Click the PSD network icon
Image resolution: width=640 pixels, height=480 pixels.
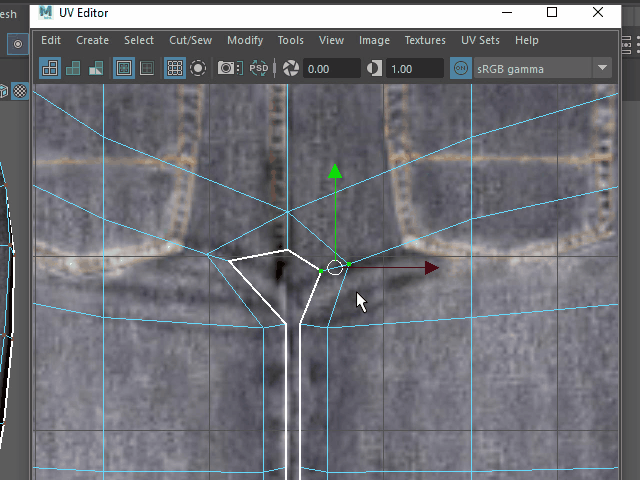(x=259, y=68)
